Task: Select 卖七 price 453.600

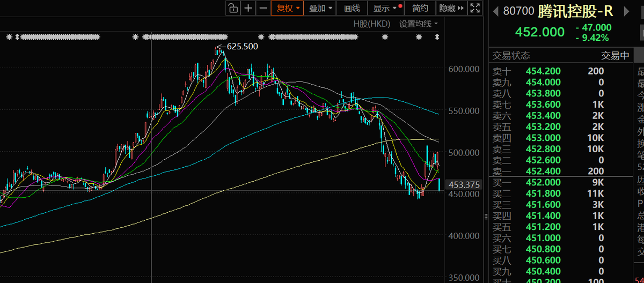Action: click(x=543, y=105)
